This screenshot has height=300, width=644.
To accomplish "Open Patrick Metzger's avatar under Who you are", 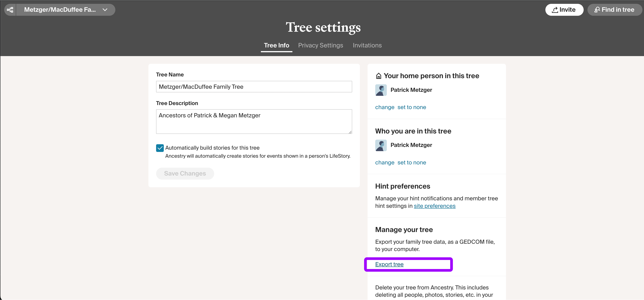I will (x=381, y=145).
